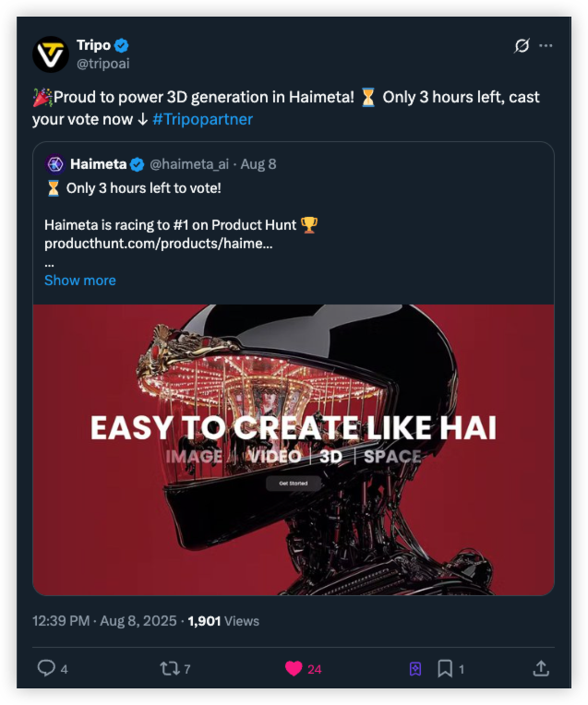
Task: Click the share upload icon
Action: point(542,668)
